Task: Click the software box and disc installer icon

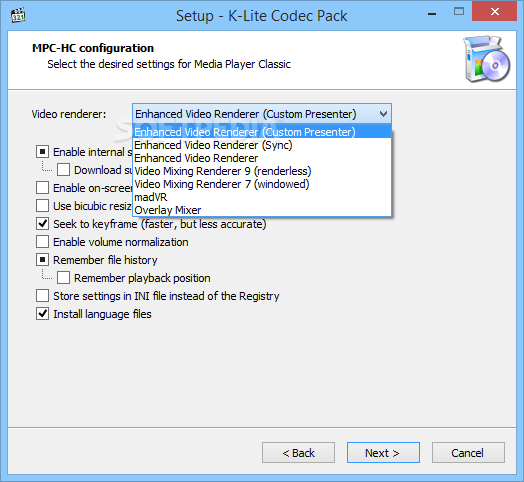Action: coord(487,59)
